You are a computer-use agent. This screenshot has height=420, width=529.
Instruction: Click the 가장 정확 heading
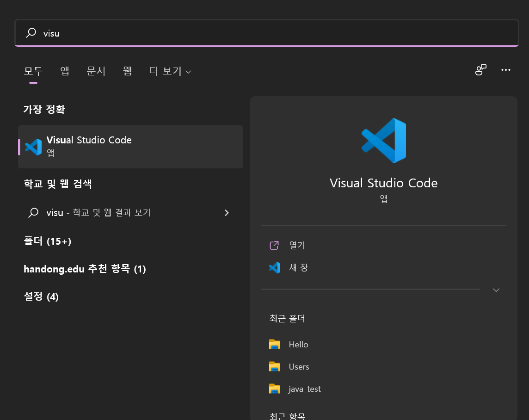(x=44, y=109)
